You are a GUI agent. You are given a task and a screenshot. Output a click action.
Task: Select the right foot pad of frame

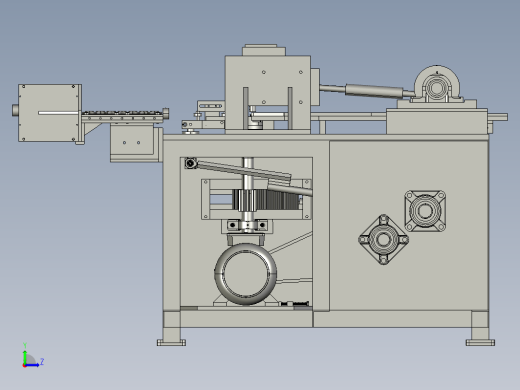(x=480, y=342)
